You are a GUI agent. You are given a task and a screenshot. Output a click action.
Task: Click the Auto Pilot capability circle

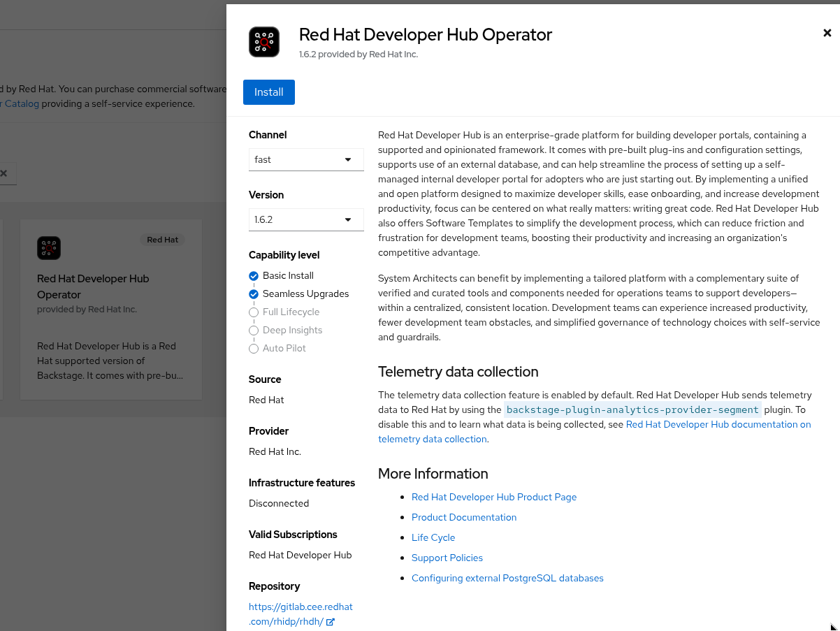pyautogui.click(x=254, y=349)
